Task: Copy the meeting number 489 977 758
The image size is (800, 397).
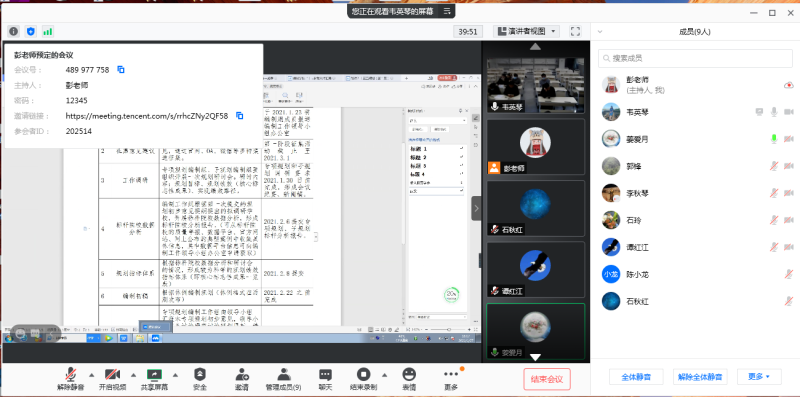Action: pyautogui.click(x=121, y=69)
